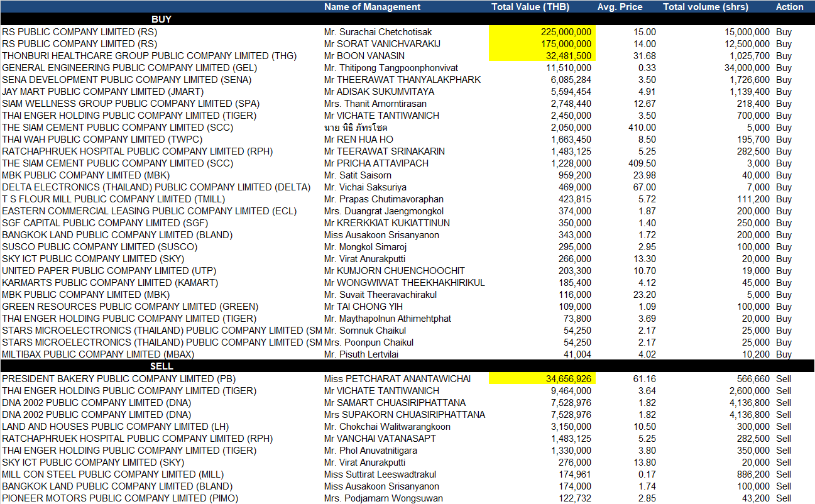
Task: Click Mr SAMART CHUASIRIPHATTANA cell
Action: (x=395, y=403)
